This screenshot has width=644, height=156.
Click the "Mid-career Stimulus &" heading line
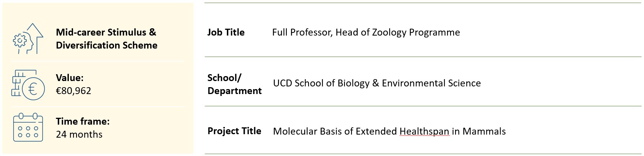click(106, 32)
